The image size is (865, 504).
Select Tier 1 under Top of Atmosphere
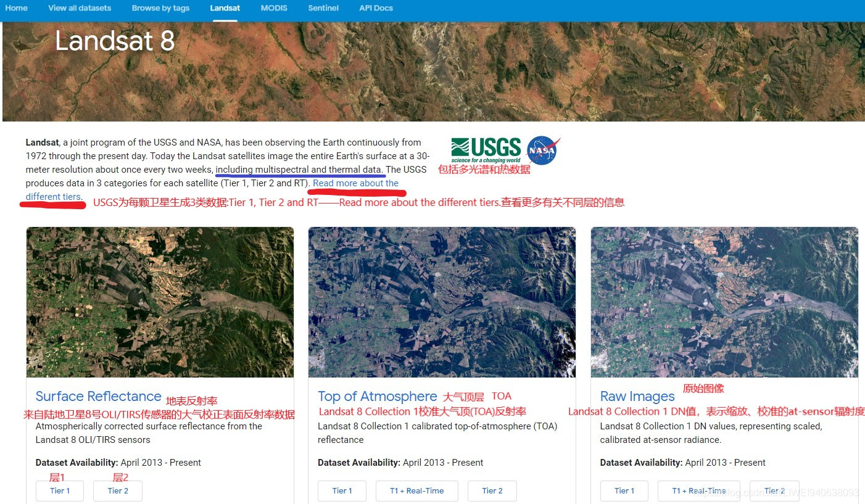[x=342, y=491]
